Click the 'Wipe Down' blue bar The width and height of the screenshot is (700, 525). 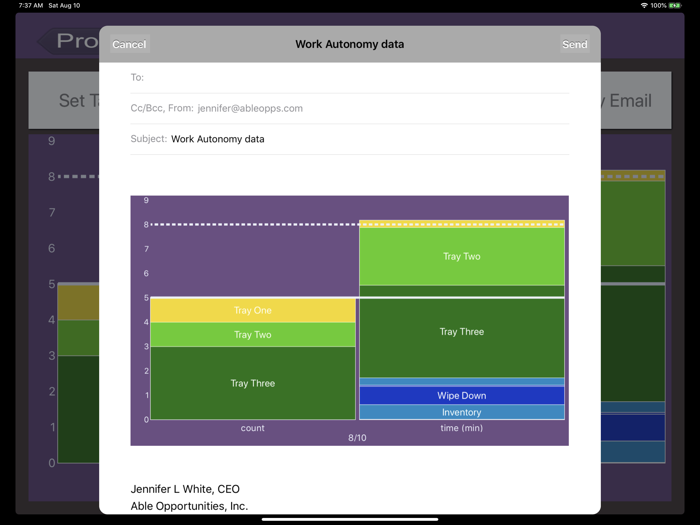pyautogui.click(x=462, y=396)
